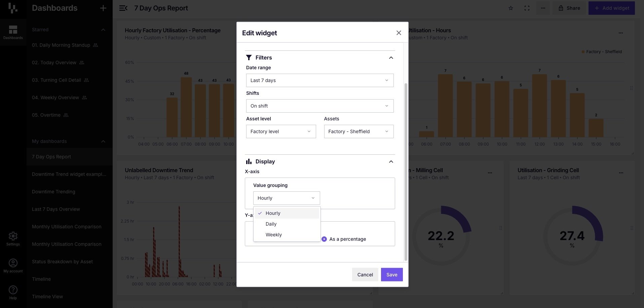This screenshot has height=308, width=644.
Task: Click the Share button
Action: [x=569, y=8]
